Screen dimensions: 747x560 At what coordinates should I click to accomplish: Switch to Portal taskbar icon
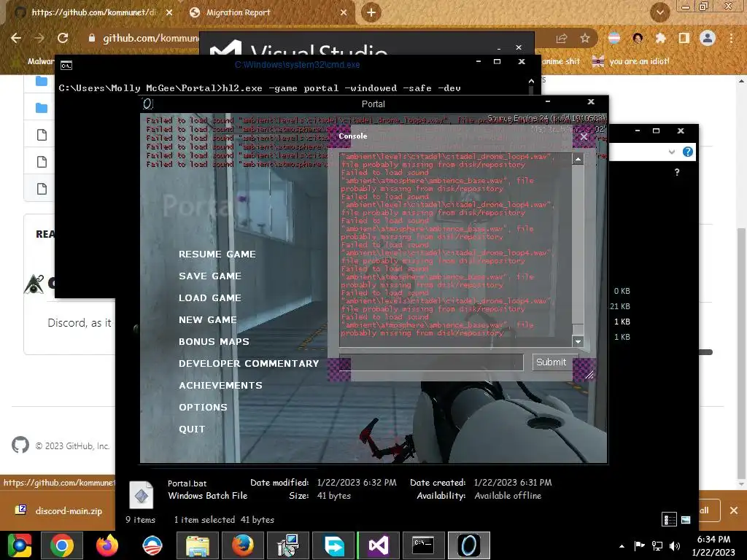coord(469,545)
